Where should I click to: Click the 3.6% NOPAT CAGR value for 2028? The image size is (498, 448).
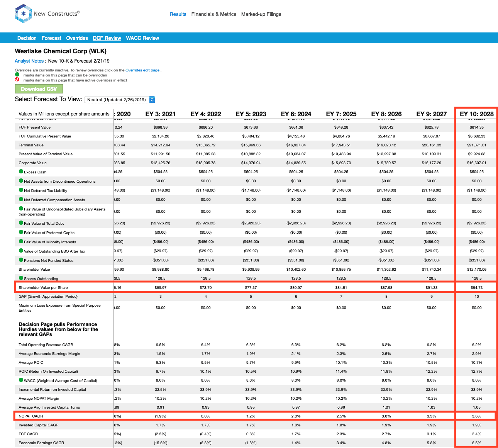point(477,416)
